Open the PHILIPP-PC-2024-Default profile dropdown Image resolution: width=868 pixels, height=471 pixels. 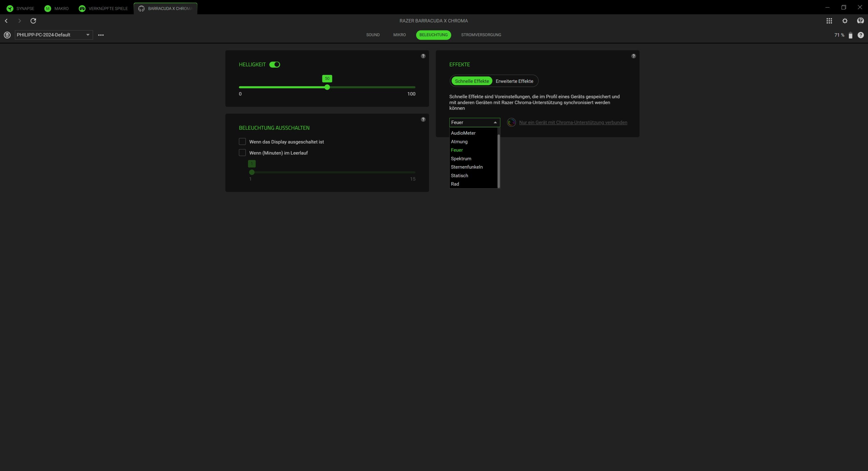coord(54,35)
